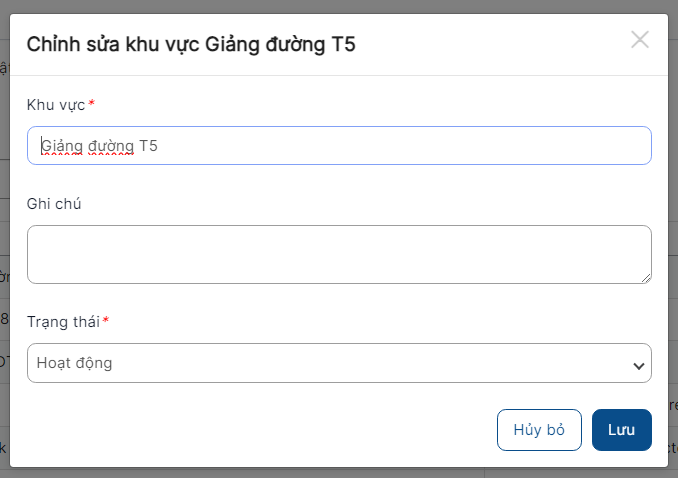Click the misspelled underlined word Giảng

tap(62, 146)
